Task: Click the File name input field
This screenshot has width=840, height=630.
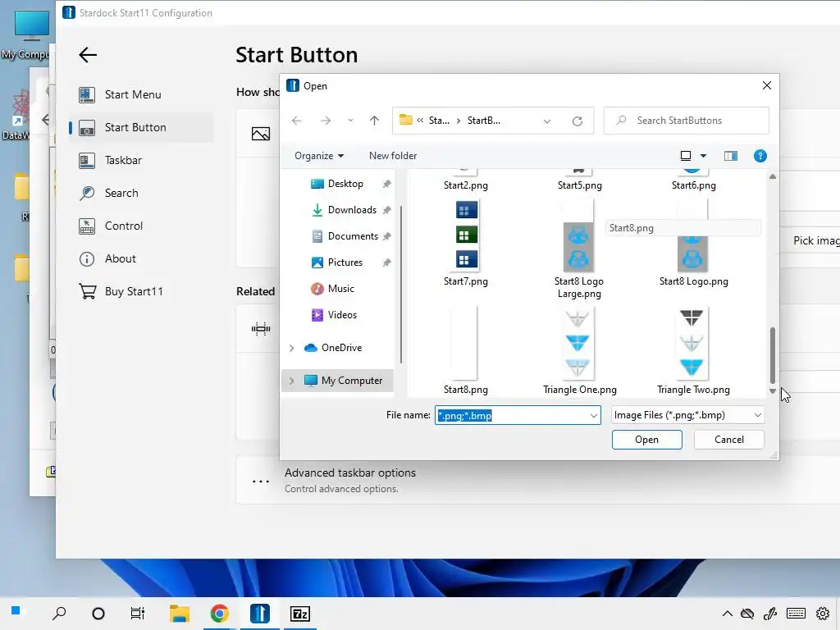Action: pos(511,415)
